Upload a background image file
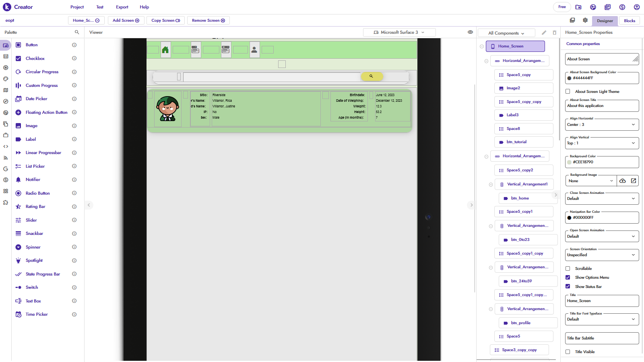 coord(622,181)
